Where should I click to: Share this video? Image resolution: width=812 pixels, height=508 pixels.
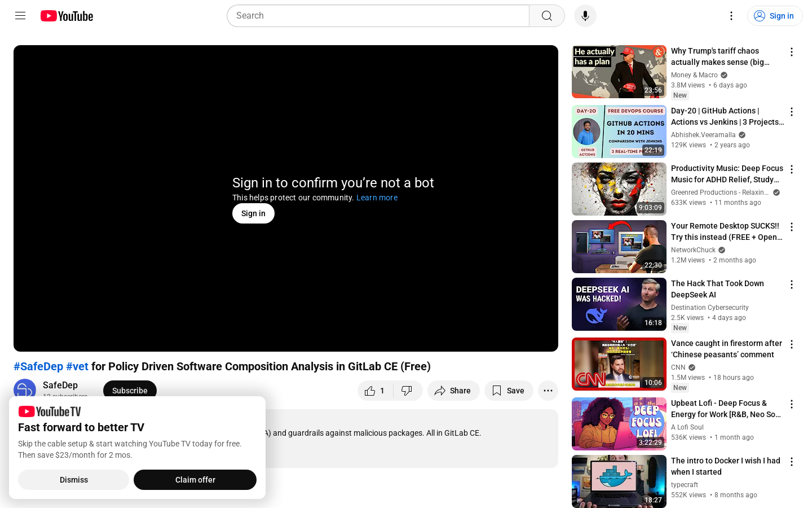(x=453, y=391)
